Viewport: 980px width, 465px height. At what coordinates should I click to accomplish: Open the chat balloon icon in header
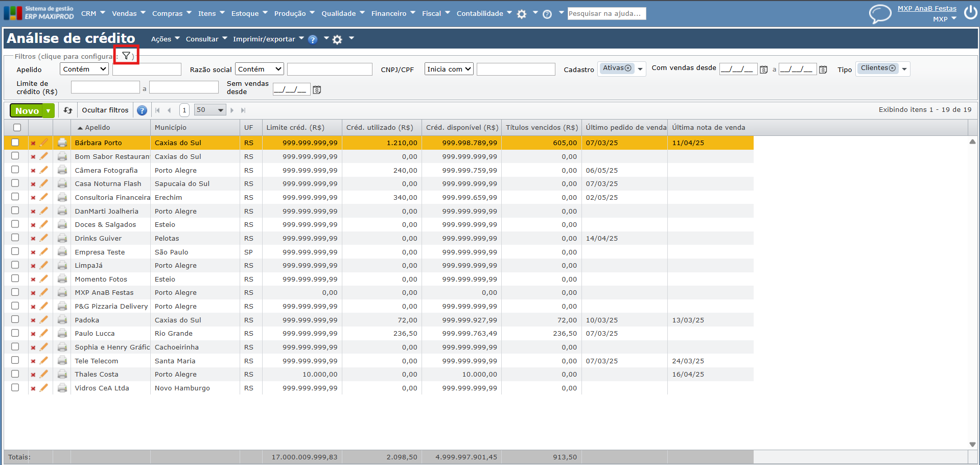(880, 14)
